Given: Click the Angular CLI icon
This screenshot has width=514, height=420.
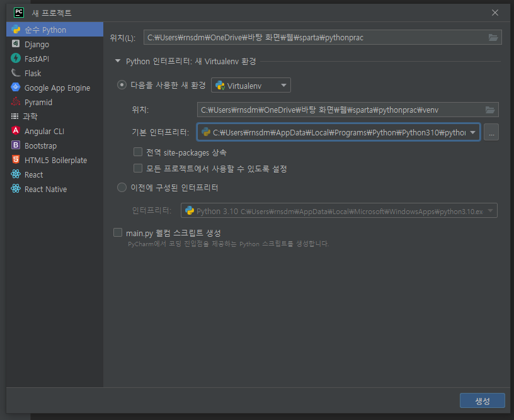Looking at the screenshot, I should pyautogui.click(x=16, y=130).
